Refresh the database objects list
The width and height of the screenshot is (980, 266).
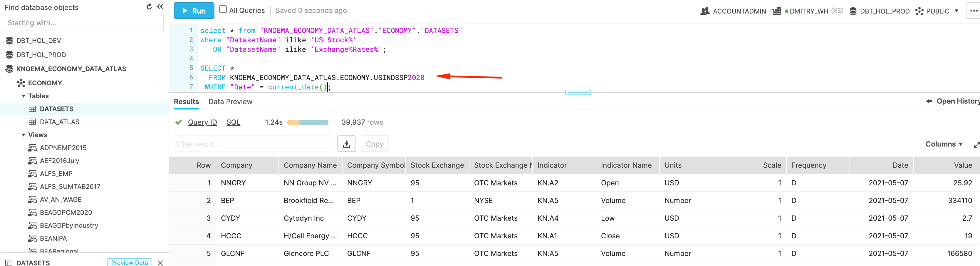click(149, 7)
